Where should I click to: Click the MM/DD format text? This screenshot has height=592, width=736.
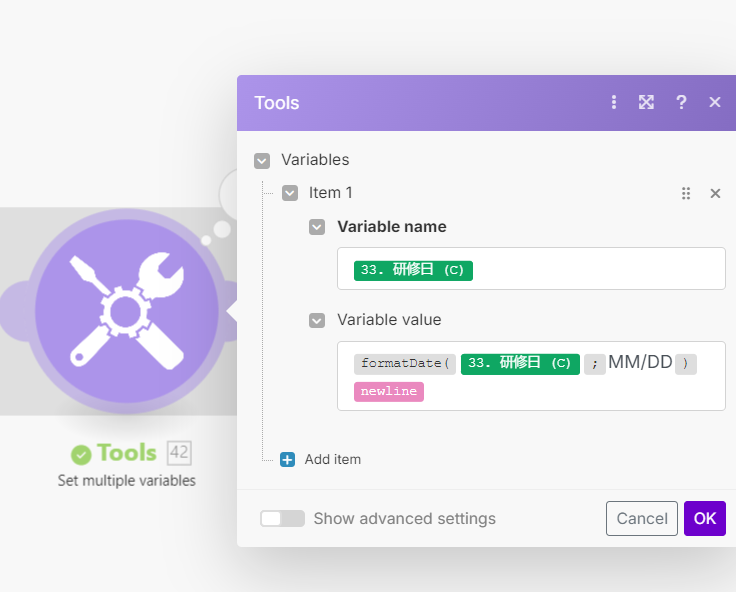(640, 362)
